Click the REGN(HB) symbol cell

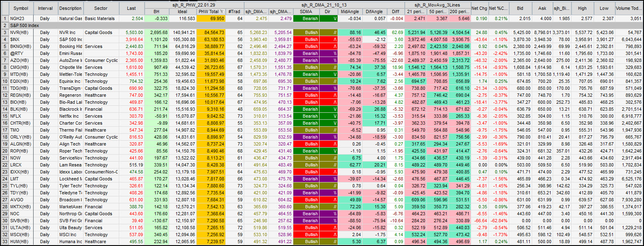pos(21,95)
